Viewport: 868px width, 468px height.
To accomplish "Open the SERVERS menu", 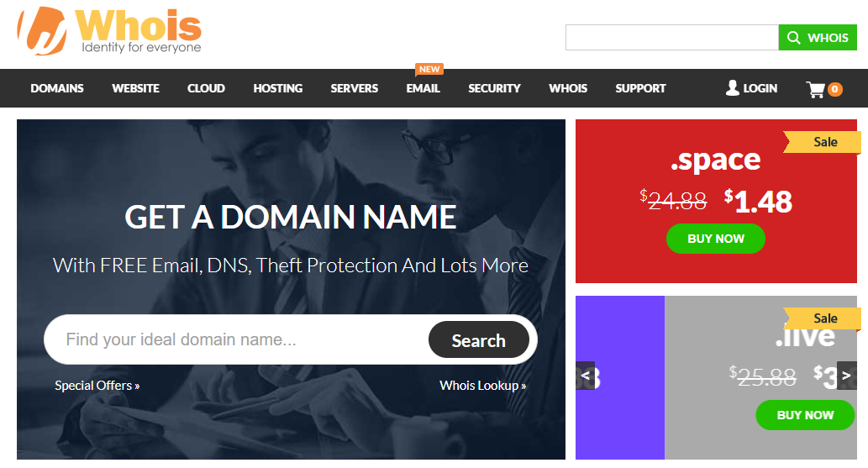I will point(355,88).
